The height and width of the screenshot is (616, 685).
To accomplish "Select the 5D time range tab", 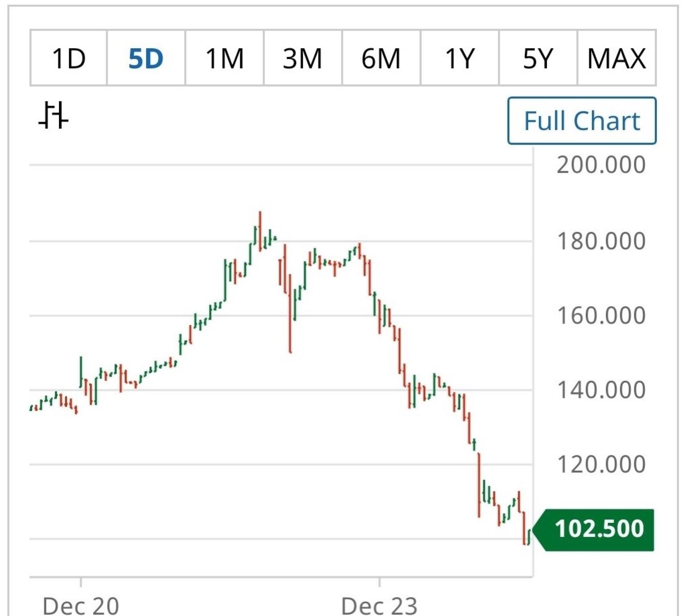I will click(146, 58).
